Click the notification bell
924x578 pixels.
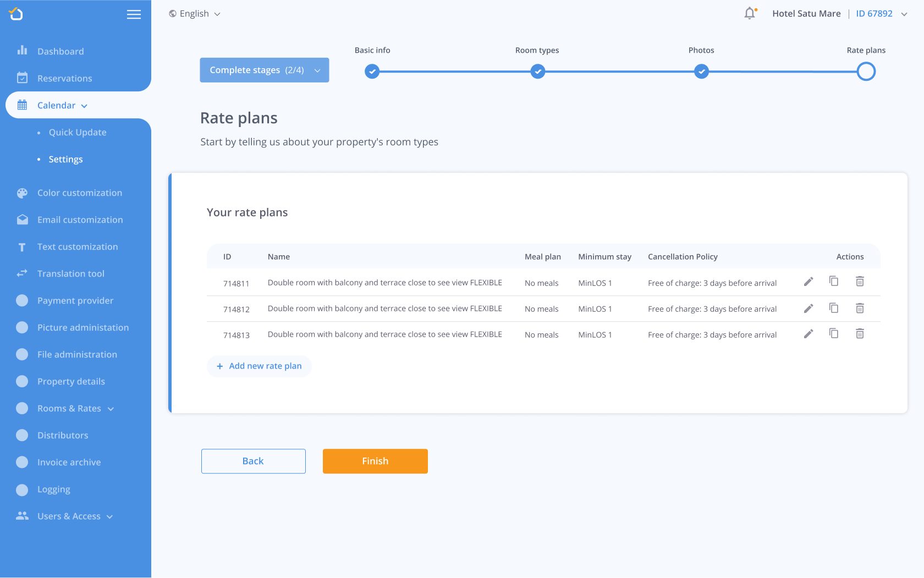click(x=749, y=13)
